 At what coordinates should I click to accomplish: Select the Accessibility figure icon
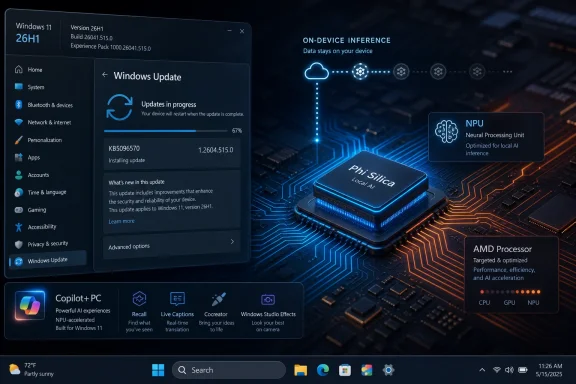(x=19, y=227)
